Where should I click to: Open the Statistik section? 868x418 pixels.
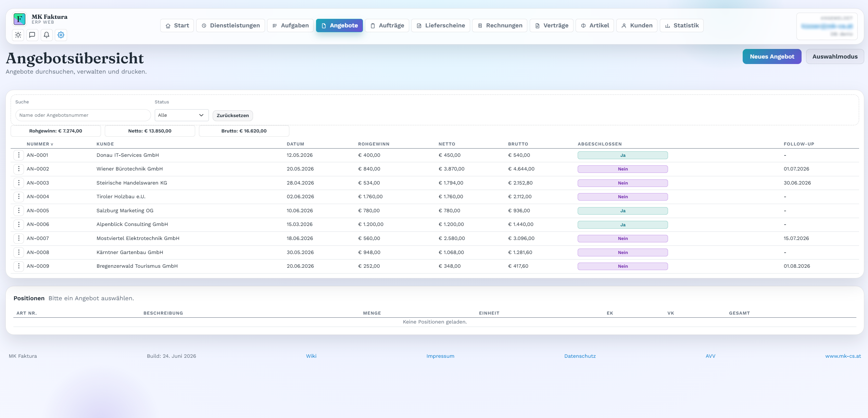click(682, 26)
